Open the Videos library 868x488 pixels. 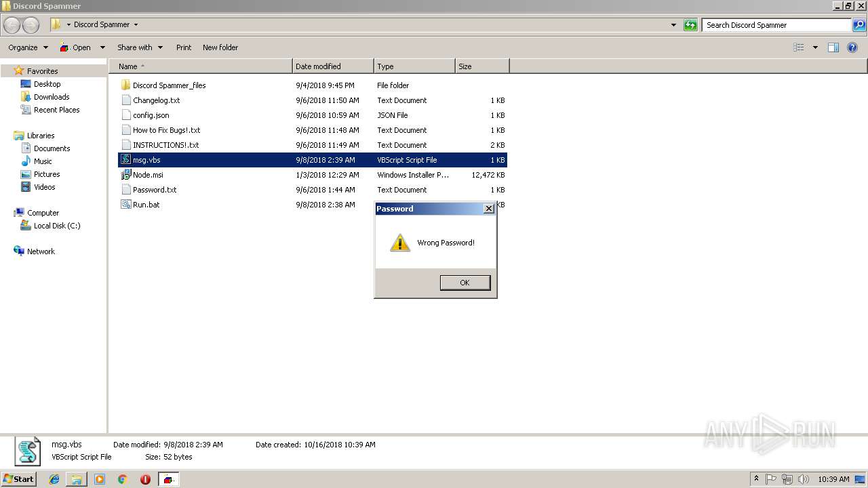tap(44, 187)
